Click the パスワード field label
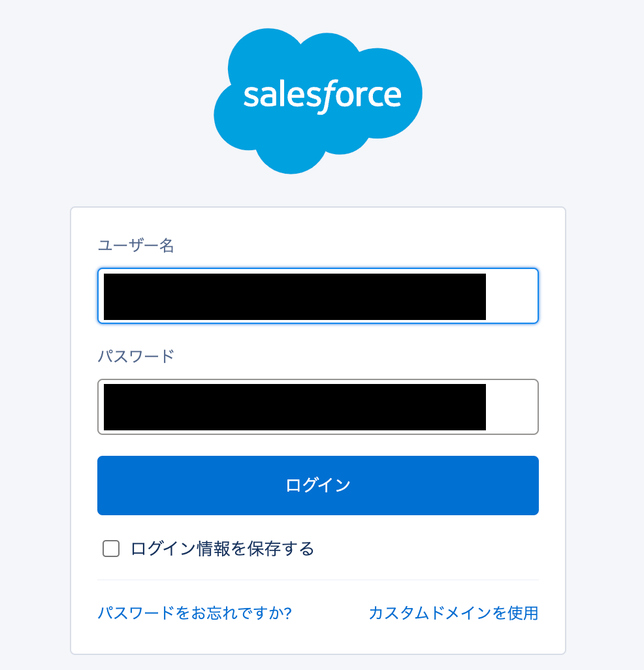The height and width of the screenshot is (670, 644). coord(136,357)
